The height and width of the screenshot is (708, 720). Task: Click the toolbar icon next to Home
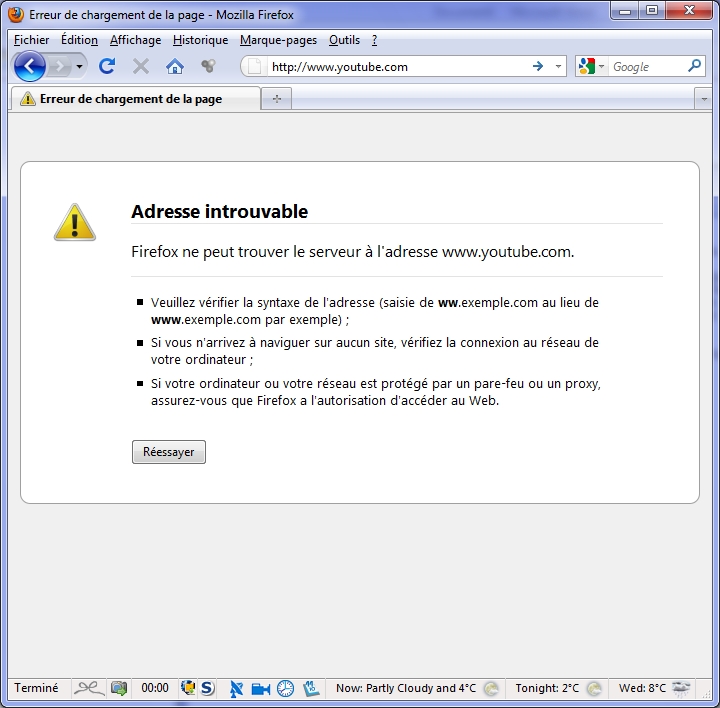click(208, 66)
